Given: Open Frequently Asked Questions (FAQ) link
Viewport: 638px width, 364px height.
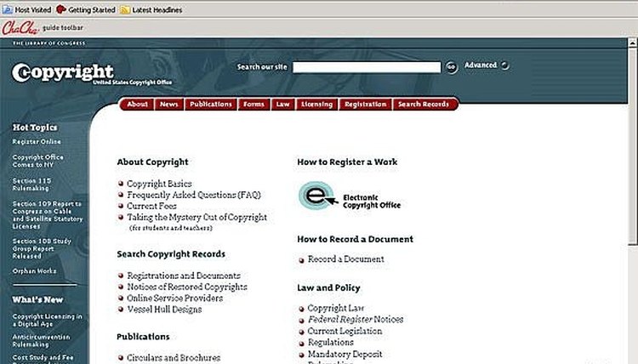Looking at the screenshot, I should (x=194, y=195).
